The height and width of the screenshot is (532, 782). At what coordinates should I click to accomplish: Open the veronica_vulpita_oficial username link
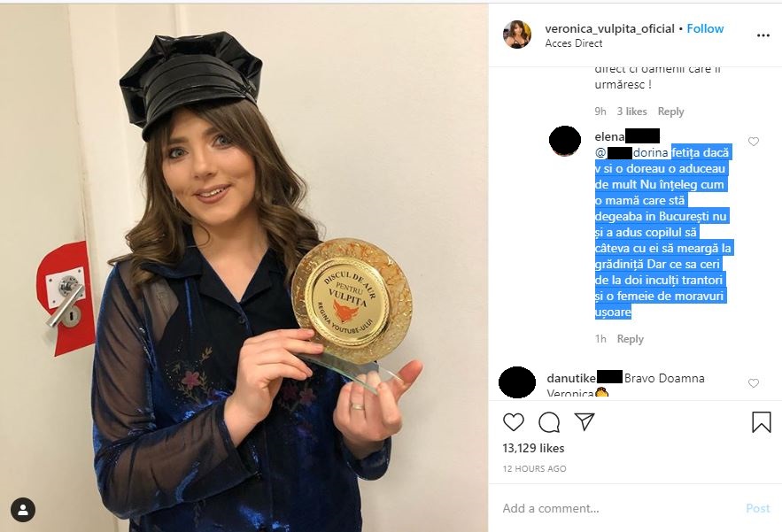point(609,29)
